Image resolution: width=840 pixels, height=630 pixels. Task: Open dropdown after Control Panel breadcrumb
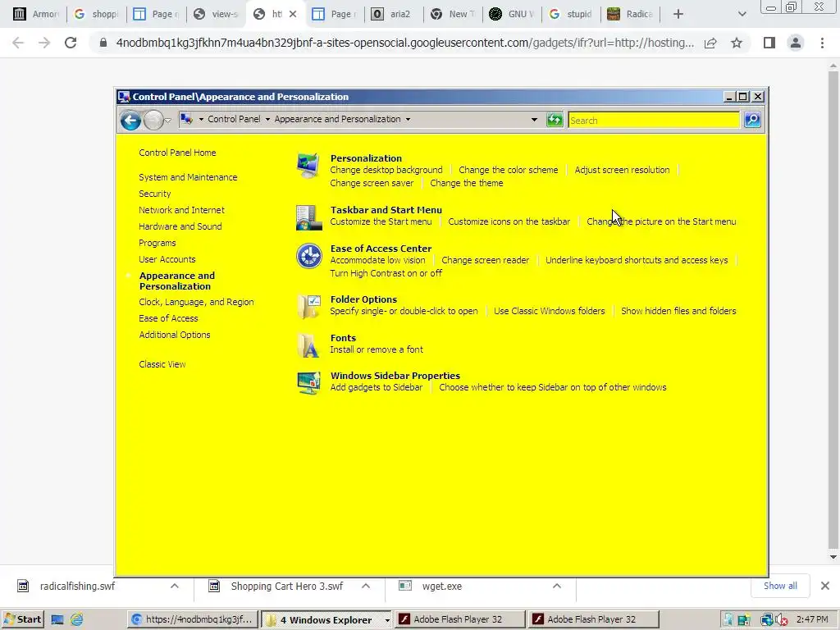click(267, 120)
